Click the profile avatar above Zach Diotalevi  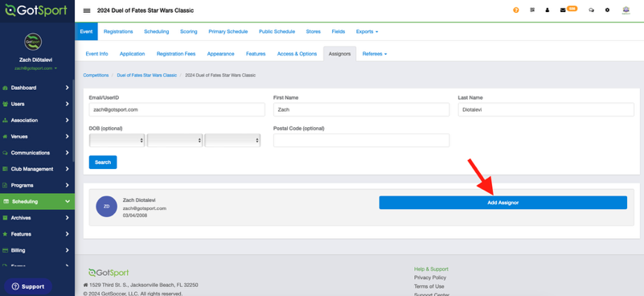(33, 42)
